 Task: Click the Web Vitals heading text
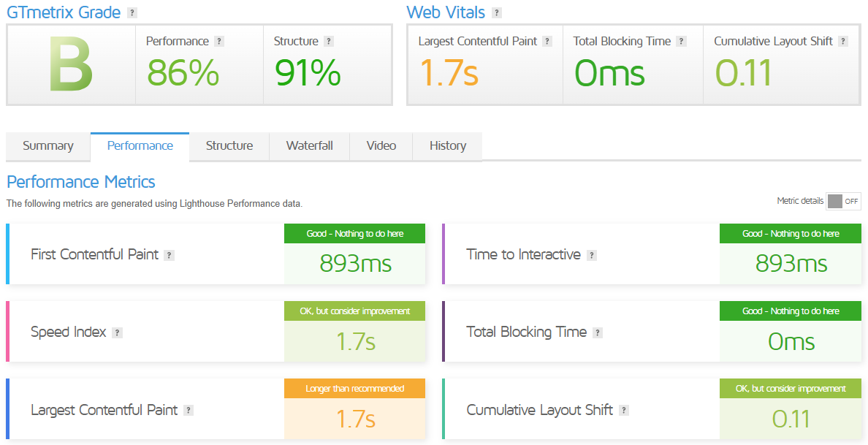coord(446,12)
